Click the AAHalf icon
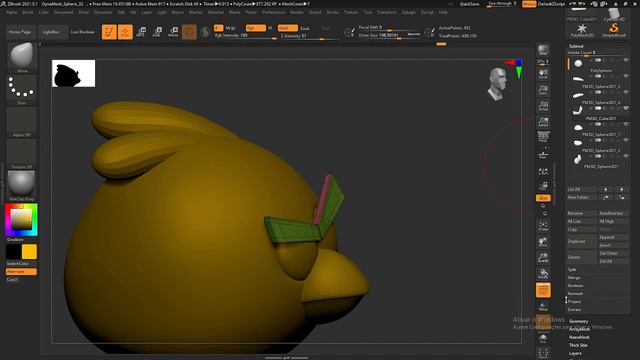This screenshot has width=640, height=360. (x=543, y=122)
